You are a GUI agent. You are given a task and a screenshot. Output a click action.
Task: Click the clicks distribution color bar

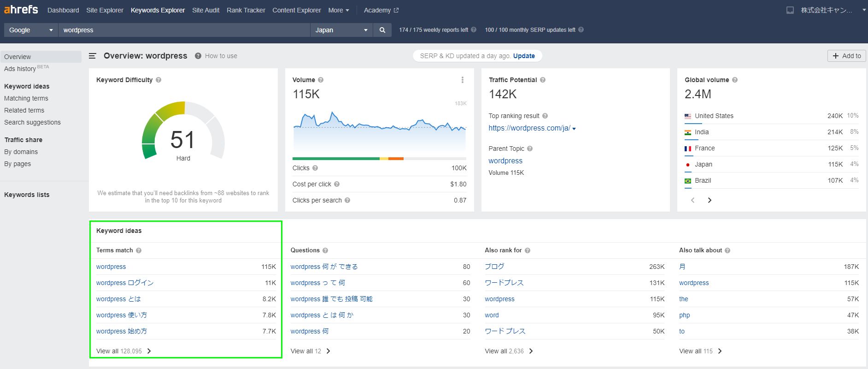click(x=380, y=159)
